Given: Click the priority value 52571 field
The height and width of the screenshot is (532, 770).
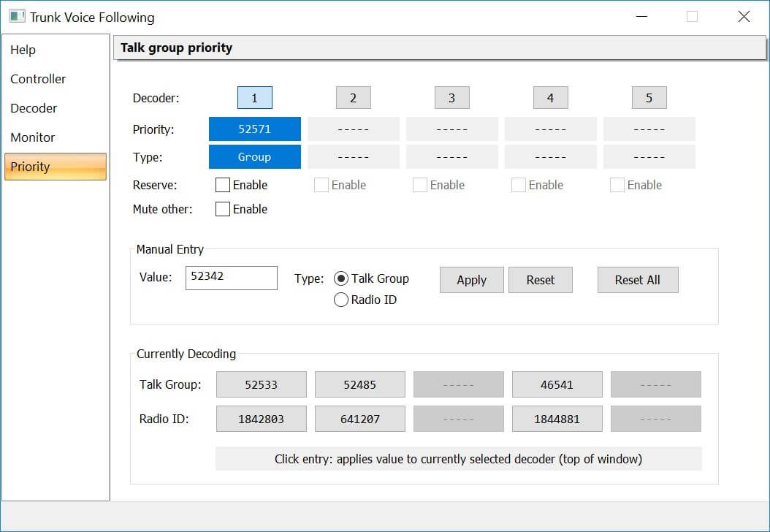Looking at the screenshot, I should point(254,129).
